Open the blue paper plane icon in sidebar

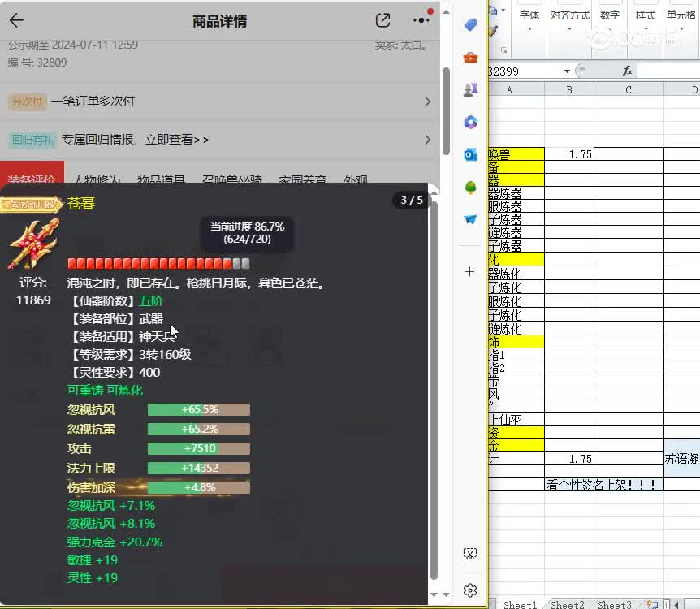[x=470, y=219]
